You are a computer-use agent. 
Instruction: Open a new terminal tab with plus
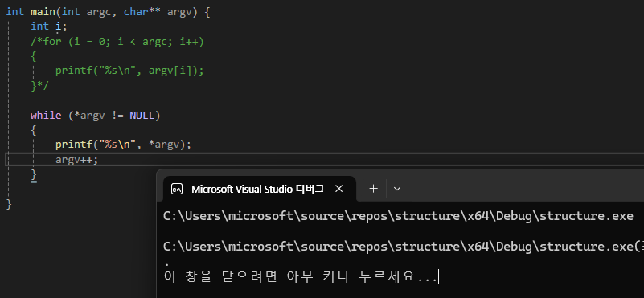(373, 189)
